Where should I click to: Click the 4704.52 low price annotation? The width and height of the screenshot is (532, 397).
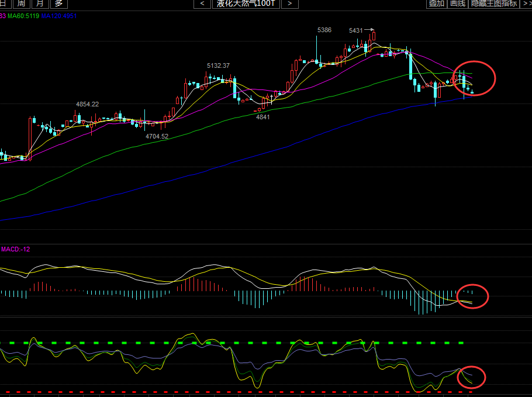point(157,136)
